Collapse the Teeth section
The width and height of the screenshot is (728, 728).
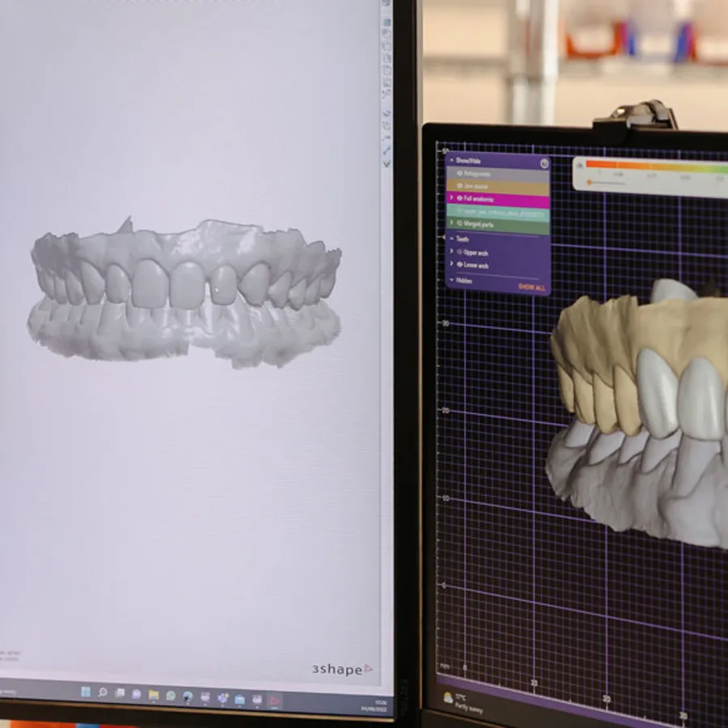[x=451, y=239]
